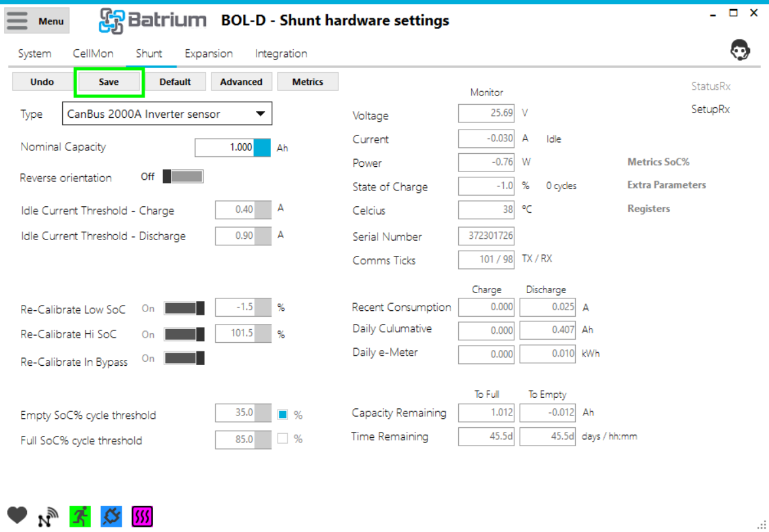Viewport: 769px width, 532px height.
Task: Click the Serial Number value 372301726
Action: pos(486,236)
